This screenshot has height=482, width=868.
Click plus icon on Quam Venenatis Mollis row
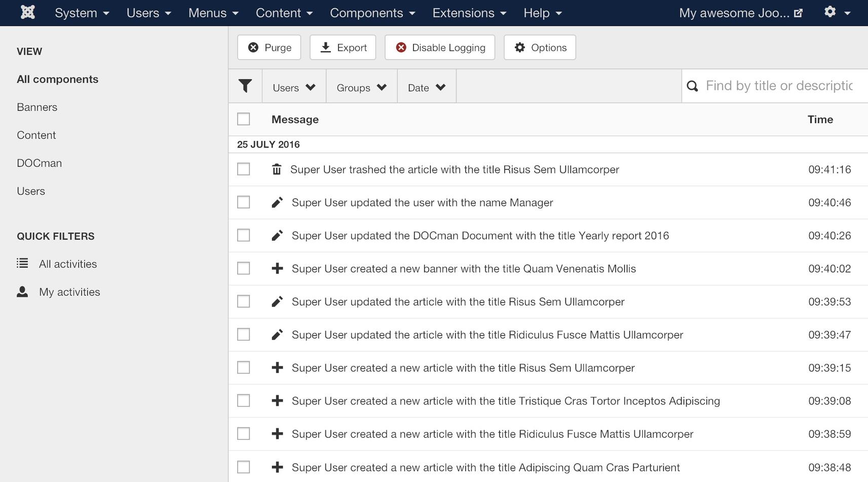pos(277,269)
